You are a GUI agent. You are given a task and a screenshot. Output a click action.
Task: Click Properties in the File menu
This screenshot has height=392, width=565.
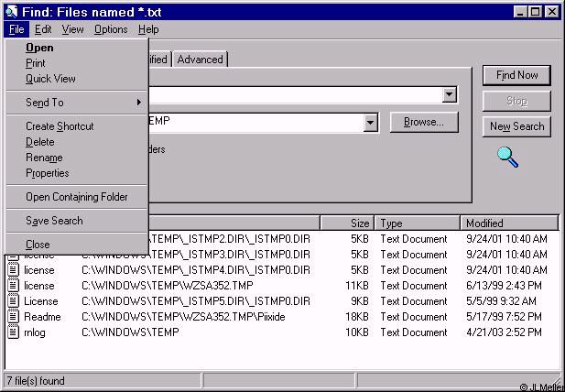48,173
